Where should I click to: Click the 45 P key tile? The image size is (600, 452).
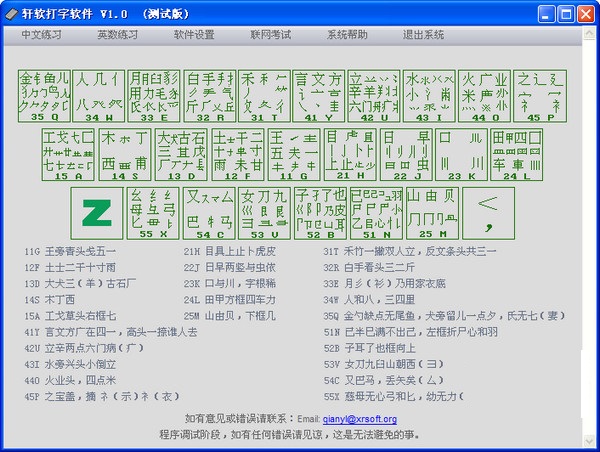coord(540,96)
